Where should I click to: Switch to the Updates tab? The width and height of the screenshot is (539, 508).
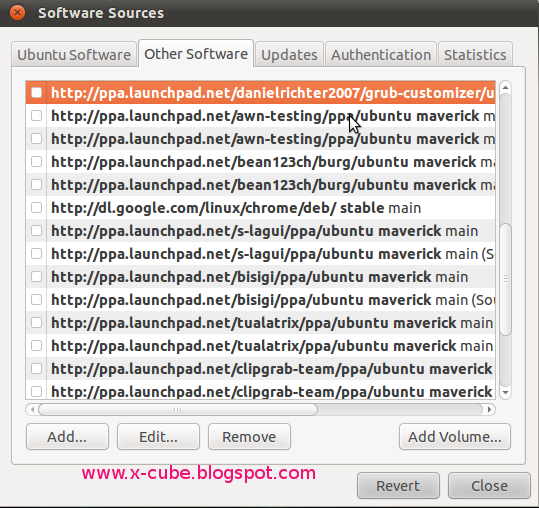point(289,55)
